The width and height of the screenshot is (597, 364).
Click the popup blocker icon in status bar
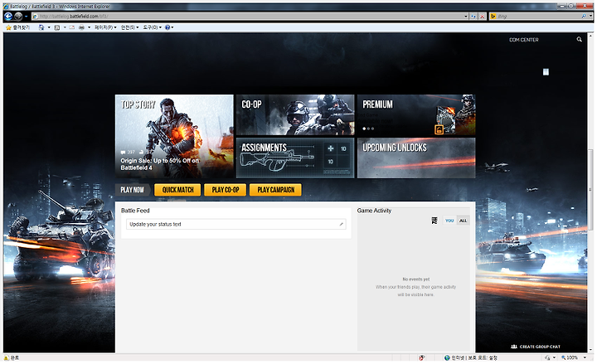click(x=421, y=357)
